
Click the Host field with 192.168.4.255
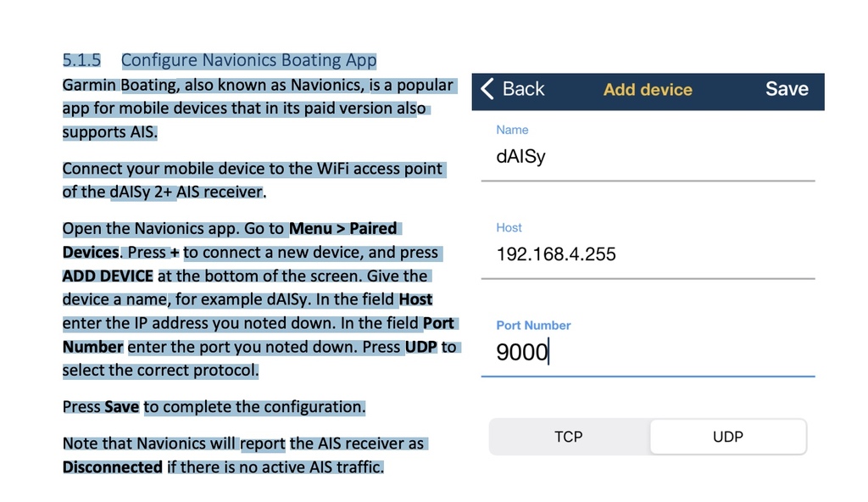pyautogui.click(x=648, y=254)
